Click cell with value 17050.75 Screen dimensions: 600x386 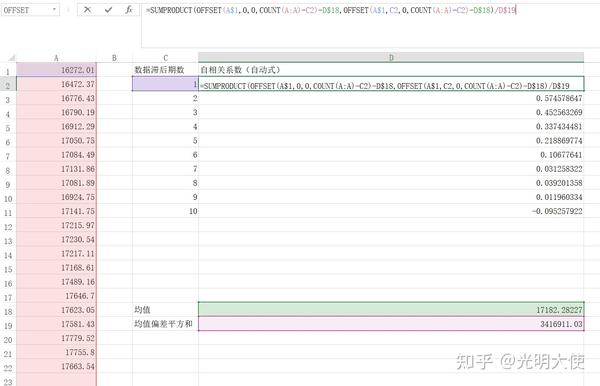point(57,141)
